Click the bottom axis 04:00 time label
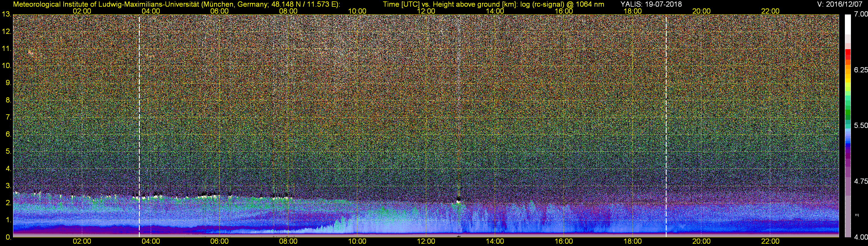868x246 pixels. (151, 242)
